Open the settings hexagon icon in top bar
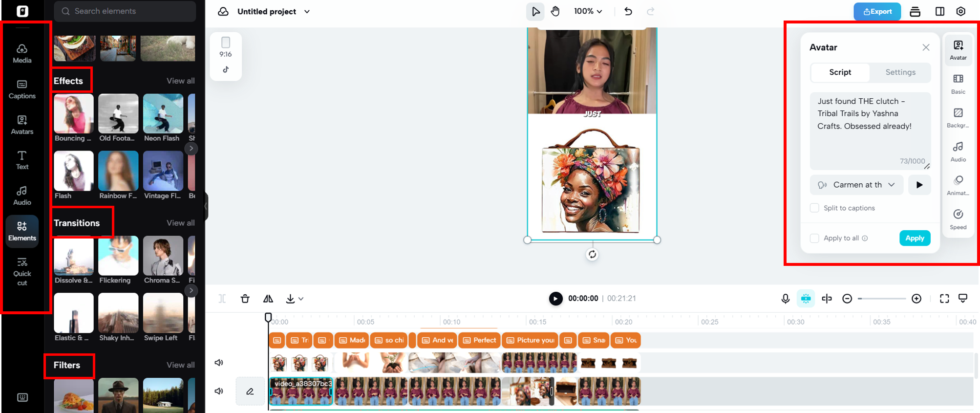The width and height of the screenshot is (980, 413). (x=961, y=11)
